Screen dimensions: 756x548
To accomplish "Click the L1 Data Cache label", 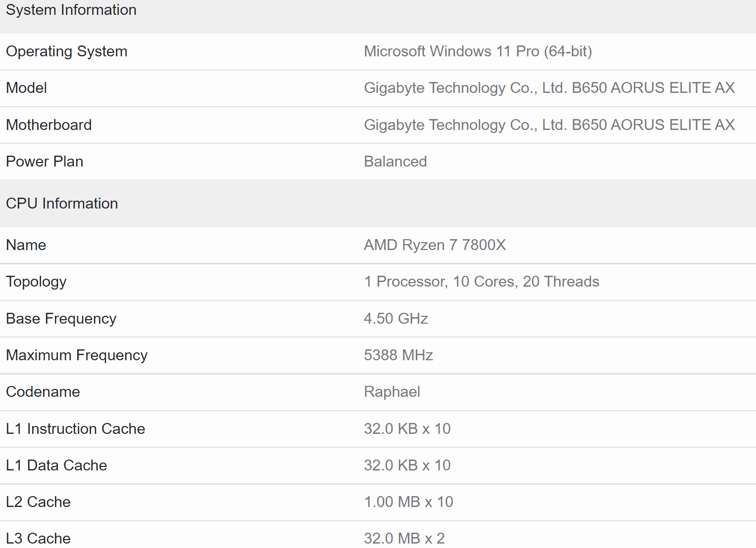I will [56, 465].
